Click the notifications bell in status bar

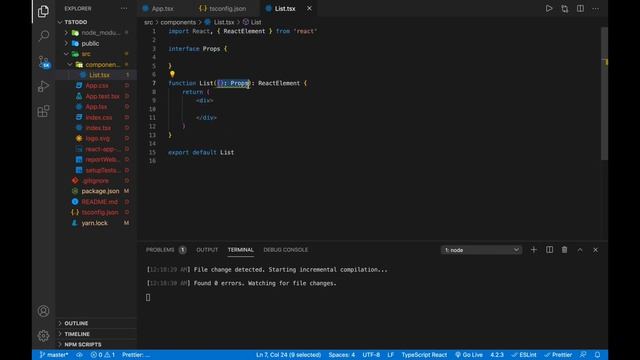(x=598, y=355)
